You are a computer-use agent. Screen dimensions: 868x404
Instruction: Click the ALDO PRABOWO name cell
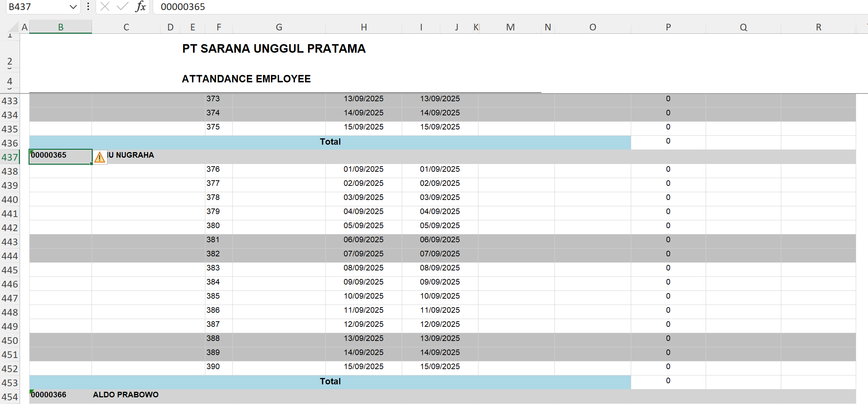(x=126, y=395)
